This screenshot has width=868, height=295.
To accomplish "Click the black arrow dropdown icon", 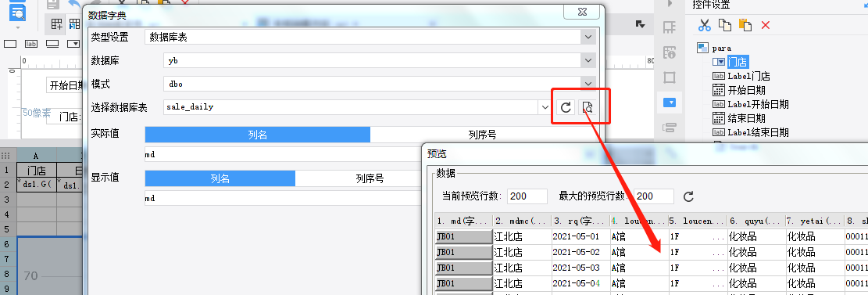I will (x=641, y=23).
